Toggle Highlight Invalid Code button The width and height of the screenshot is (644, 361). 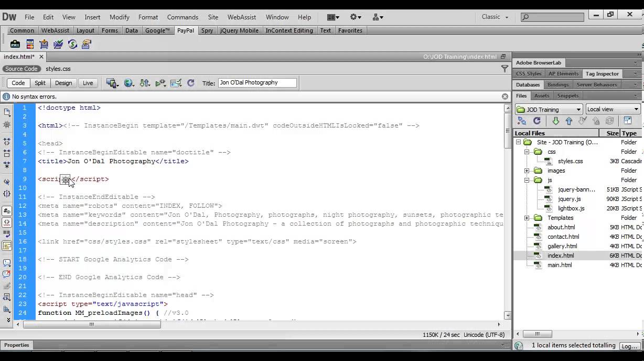coord(7,222)
